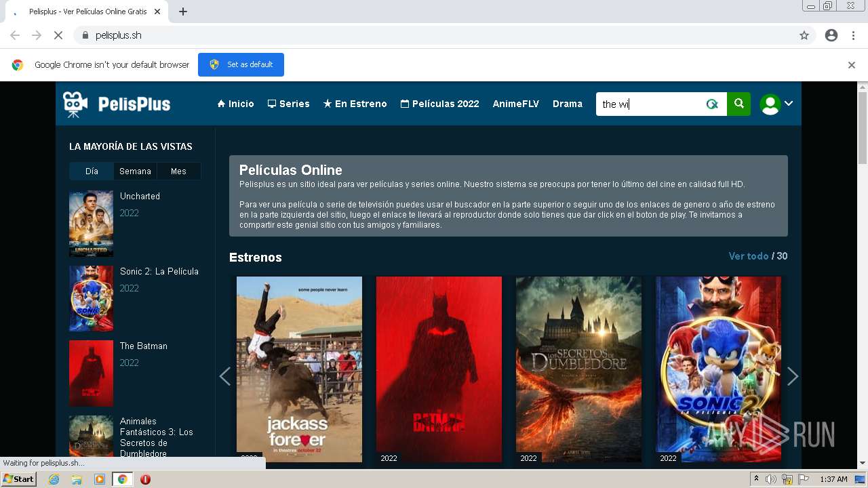The width and height of the screenshot is (868, 488).
Task: Go to Inicio home menu
Action: (235, 104)
